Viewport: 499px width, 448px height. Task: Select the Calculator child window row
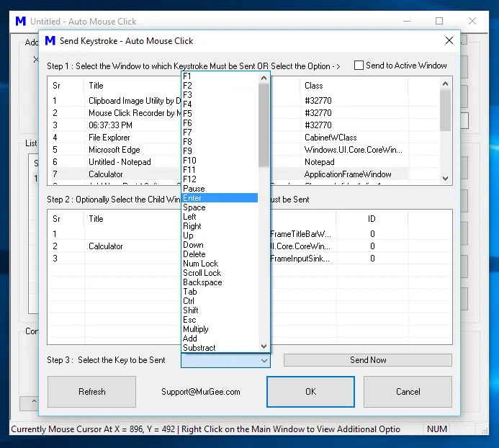point(106,246)
